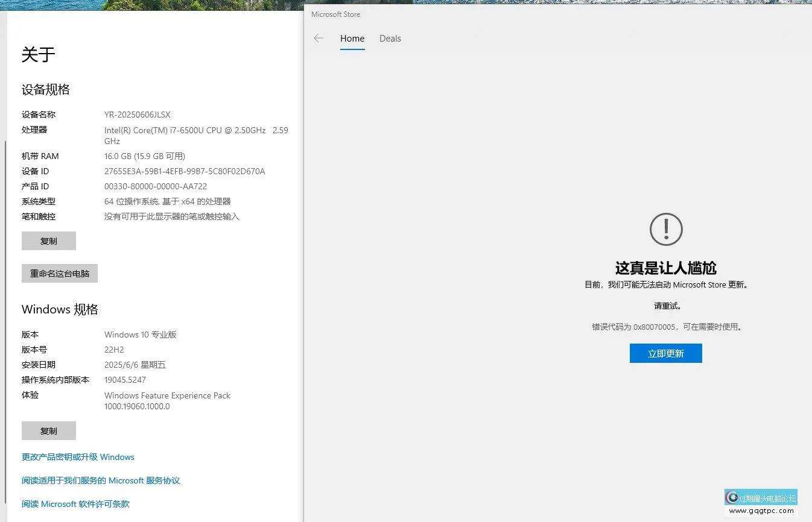Viewport: 812px width, 522px height.
Task: Open the Microsoft 软件许可条款 link
Action: [75, 504]
